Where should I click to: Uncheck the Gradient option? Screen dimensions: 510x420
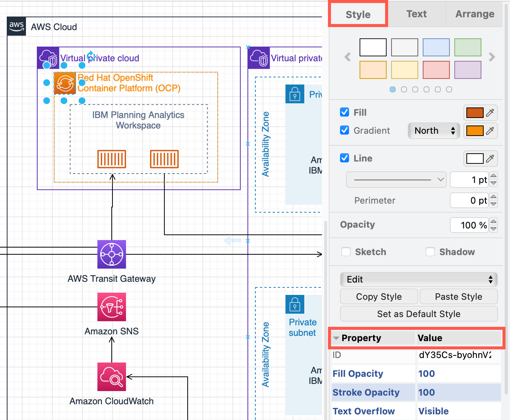coord(345,130)
